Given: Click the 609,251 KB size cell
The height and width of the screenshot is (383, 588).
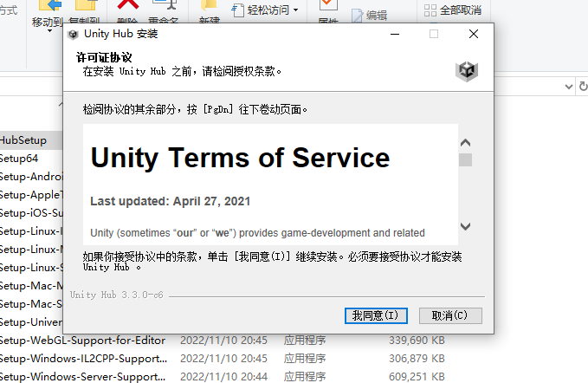Looking at the screenshot, I should tap(417, 376).
